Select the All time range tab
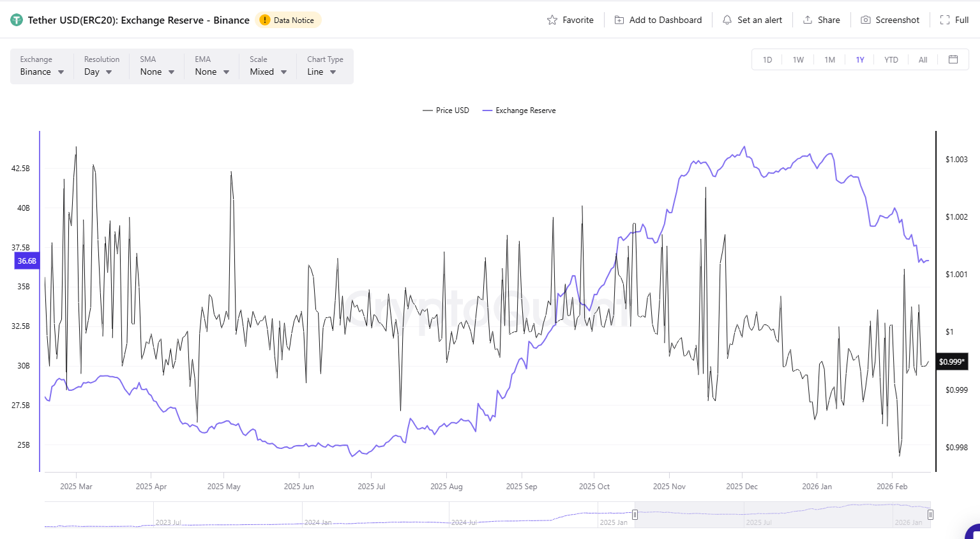 pyautogui.click(x=923, y=59)
